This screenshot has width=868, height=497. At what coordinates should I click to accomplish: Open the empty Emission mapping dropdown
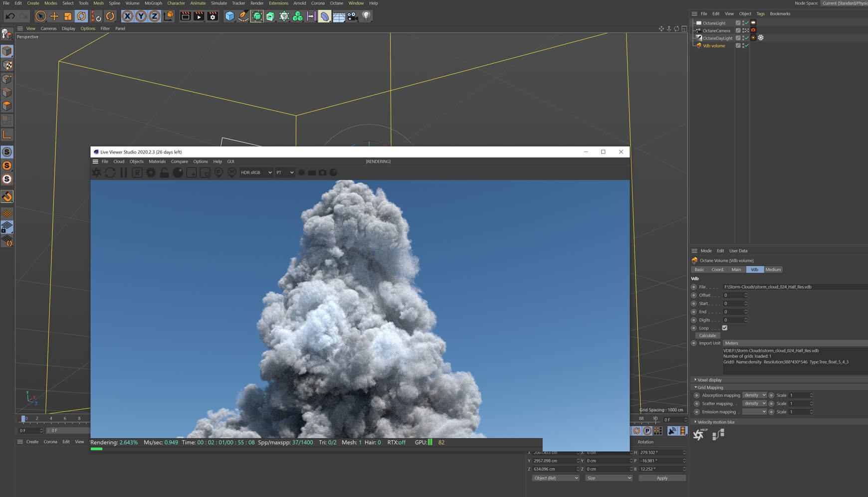coord(754,412)
